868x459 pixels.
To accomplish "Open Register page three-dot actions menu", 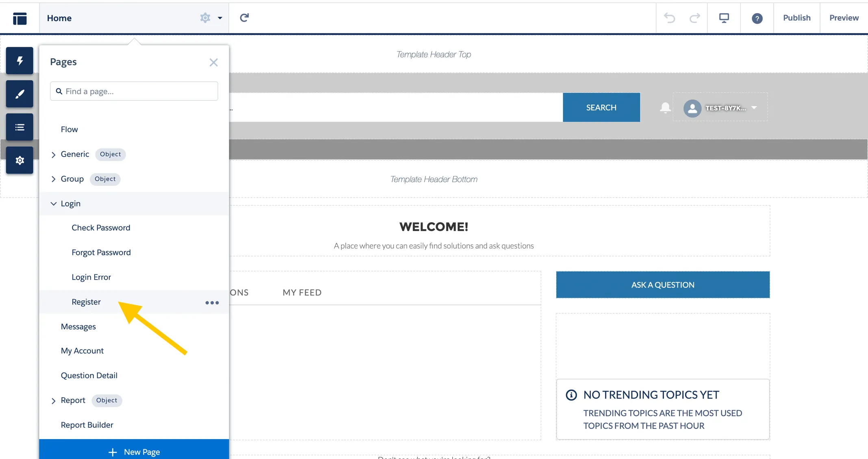I will pyautogui.click(x=212, y=302).
